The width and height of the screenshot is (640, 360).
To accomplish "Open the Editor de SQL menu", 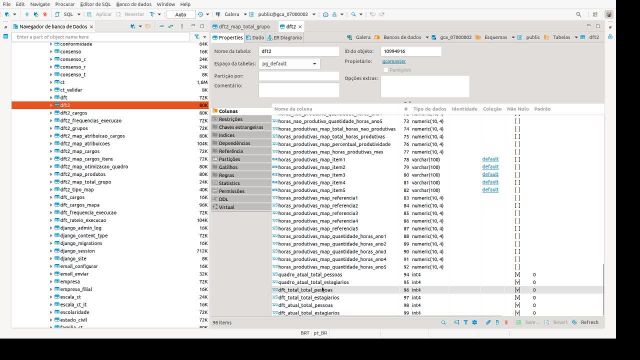I will pos(95,4).
